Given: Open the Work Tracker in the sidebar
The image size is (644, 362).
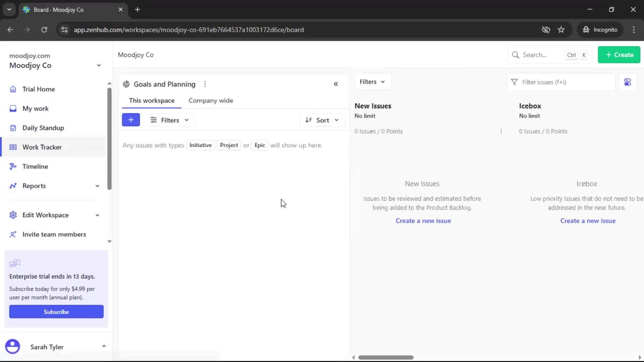Looking at the screenshot, I should click(x=41, y=147).
